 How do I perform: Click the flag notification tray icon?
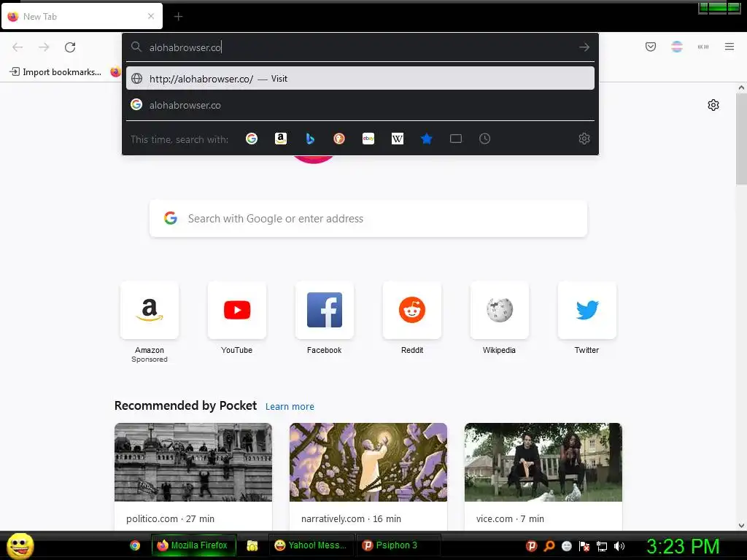[584, 546]
